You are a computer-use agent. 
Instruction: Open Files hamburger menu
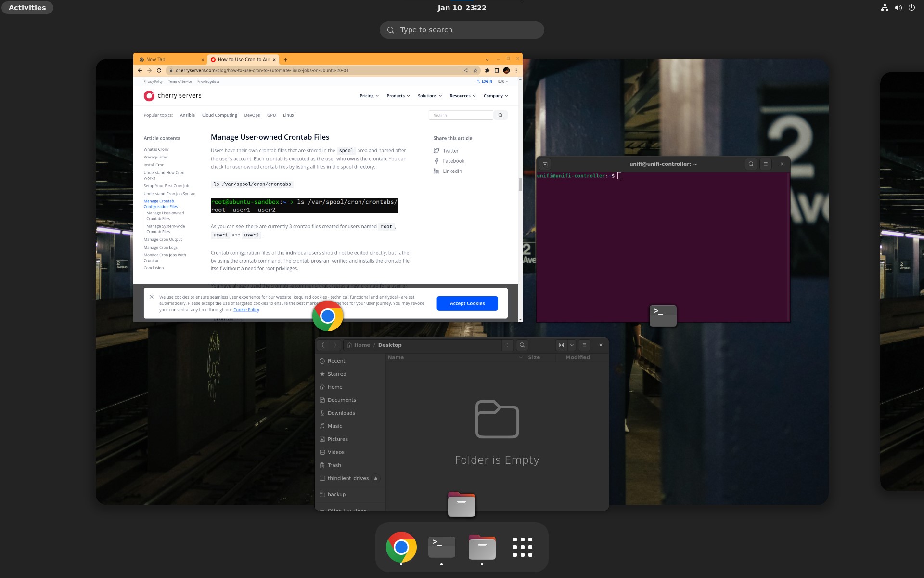click(584, 345)
